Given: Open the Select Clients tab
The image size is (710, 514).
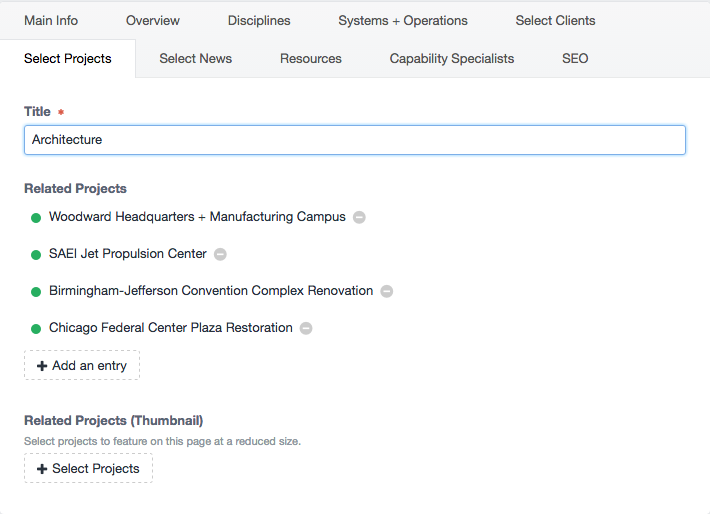Looking at the screenshot, I should [555, 20].
